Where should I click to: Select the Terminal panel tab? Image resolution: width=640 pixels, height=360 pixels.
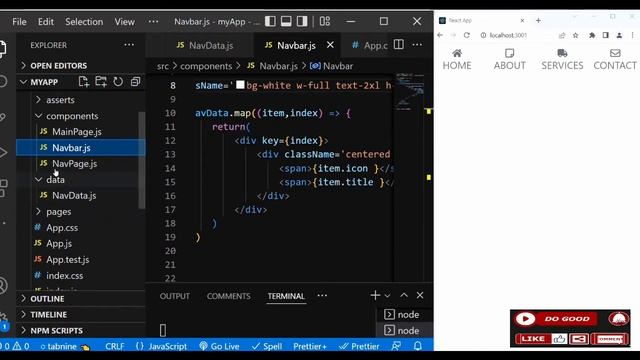[x=286, y=296]
